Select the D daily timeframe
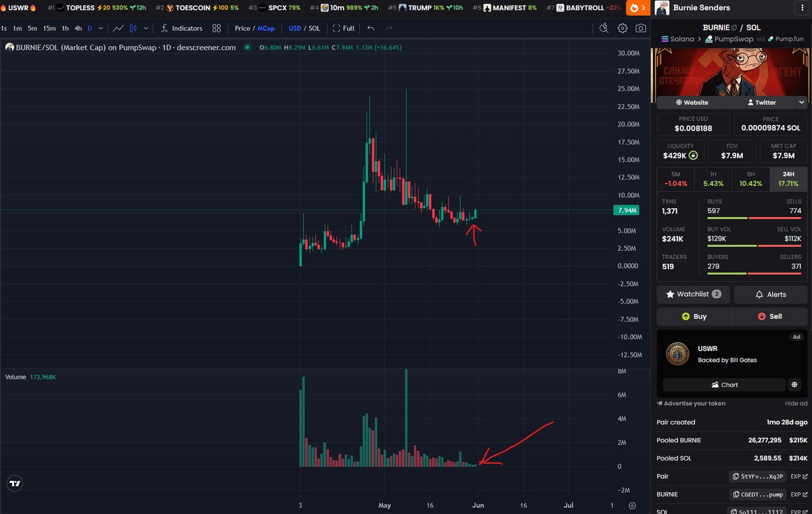This screenshot has height=514, width=812. [x=90, y=28]
